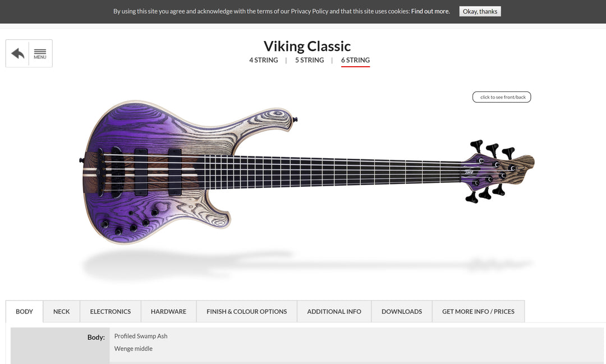Image resolution: width=606 pixels, height=364 pixels.
Task: Open the ELECTRONICS tab
Action: [111, 311]
